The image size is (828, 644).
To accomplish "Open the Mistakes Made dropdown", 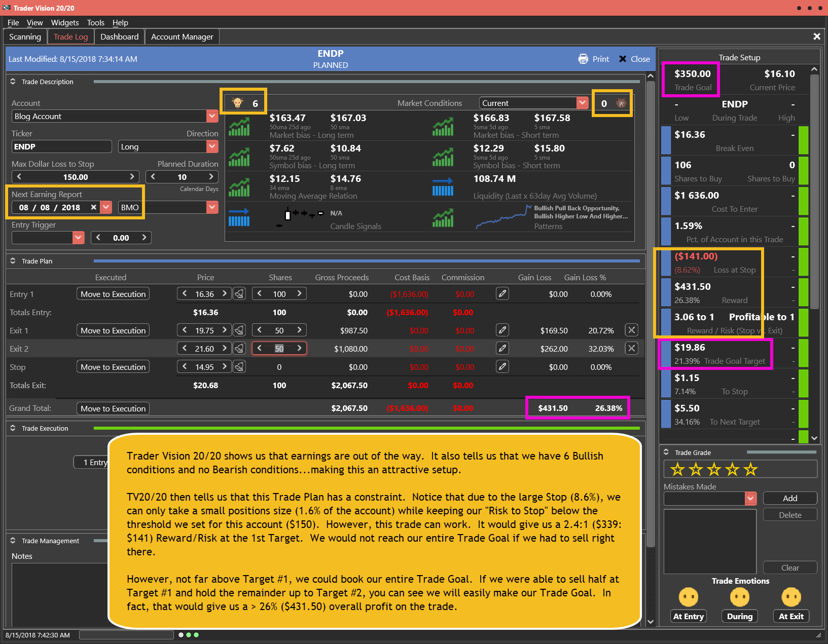I will [751, 499].
